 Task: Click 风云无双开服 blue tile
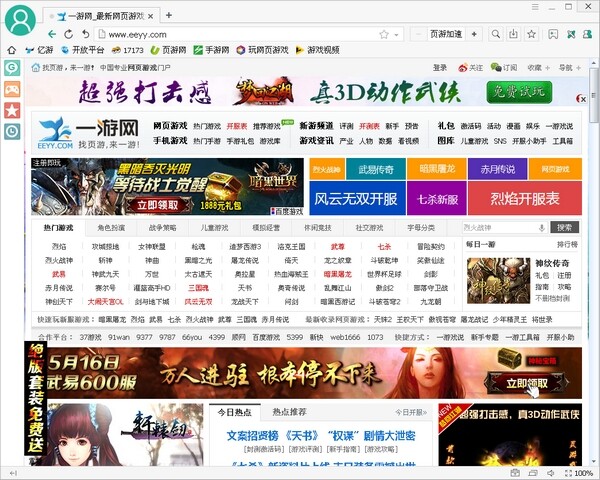(357, 198)
